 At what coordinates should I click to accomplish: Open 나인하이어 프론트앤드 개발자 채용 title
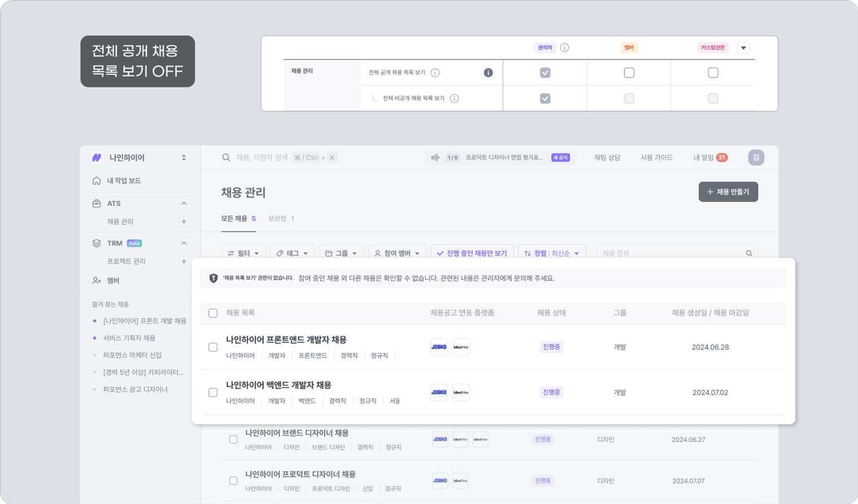(286, 340)
